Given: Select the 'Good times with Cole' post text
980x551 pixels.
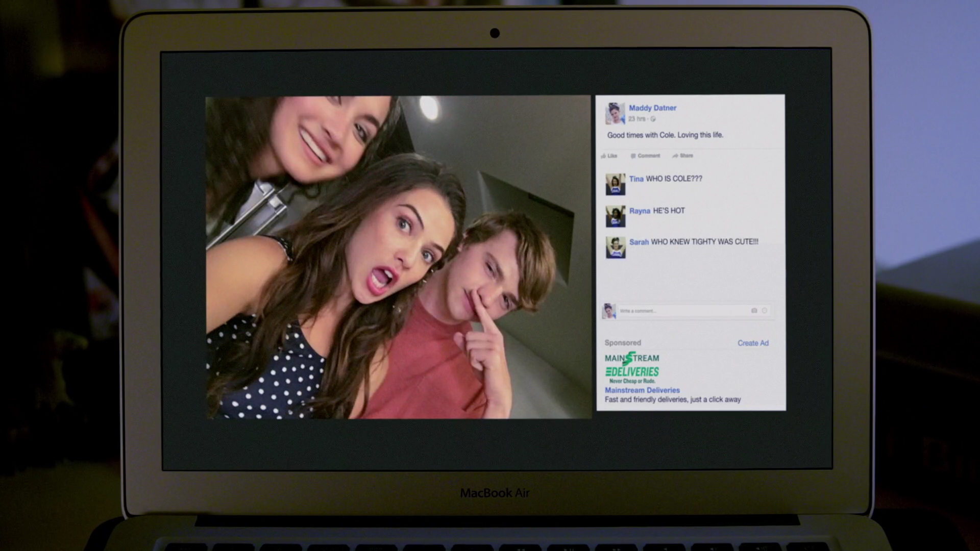Looking at the screenshot, I should point(665,135).
